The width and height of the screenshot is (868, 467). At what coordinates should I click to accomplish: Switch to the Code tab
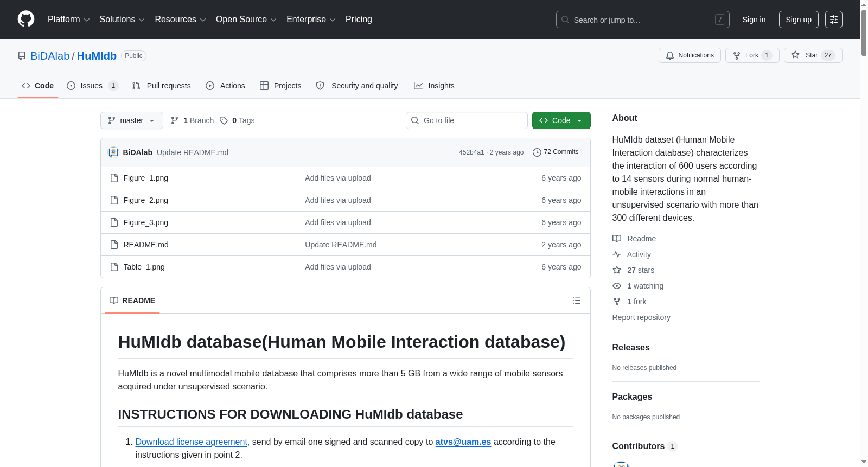coord(38,86)
